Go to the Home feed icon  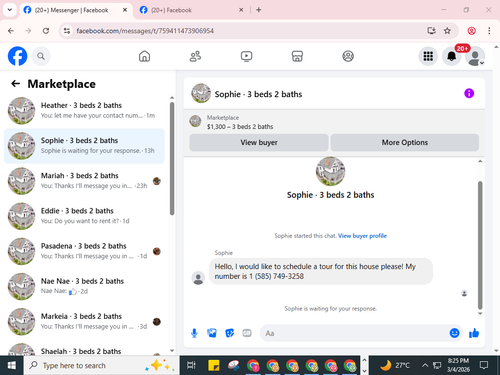click(x=144, y=56)
